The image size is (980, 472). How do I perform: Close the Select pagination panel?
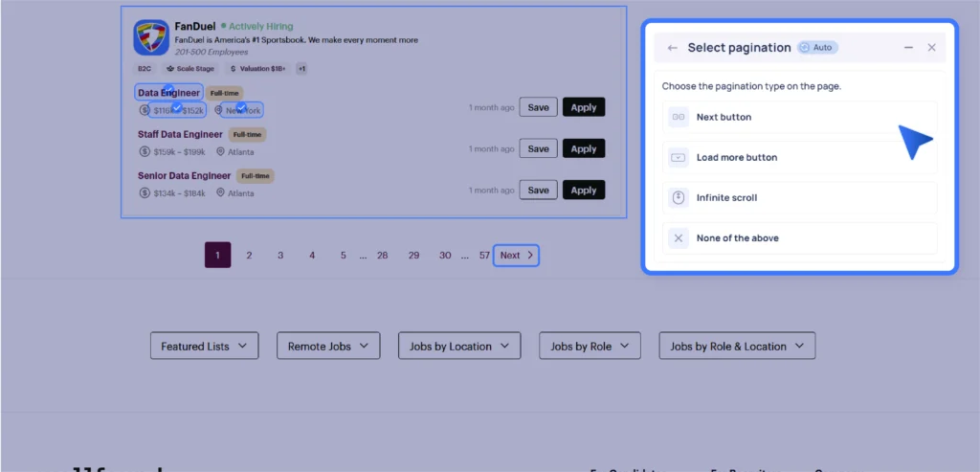(931, 48)
